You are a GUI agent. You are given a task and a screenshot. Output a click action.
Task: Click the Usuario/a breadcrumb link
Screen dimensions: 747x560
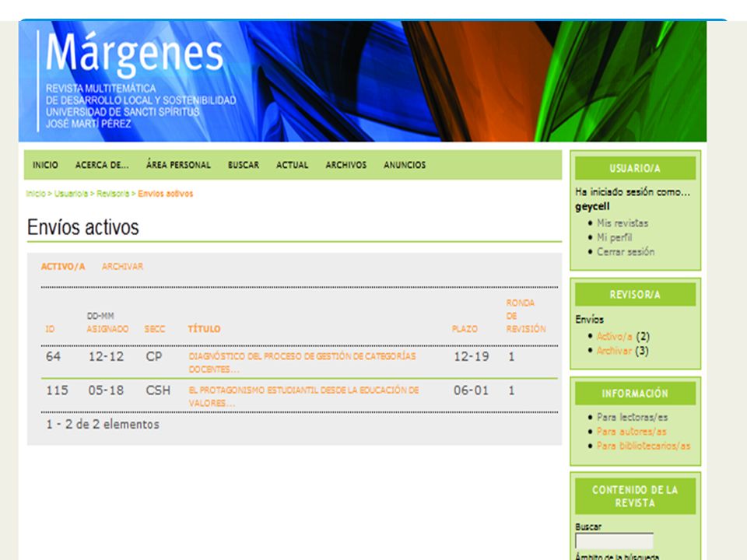71,194
